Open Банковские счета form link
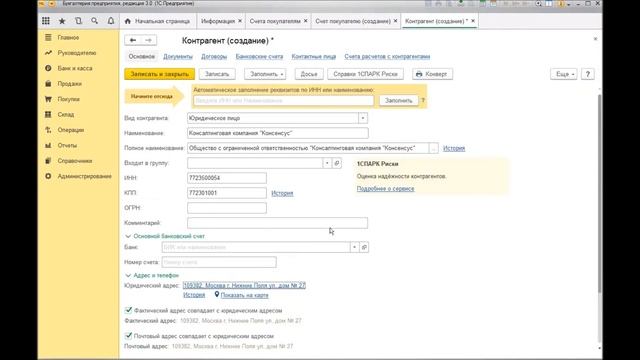Viewport: 640px width, 360px height. tap(259, 56)
